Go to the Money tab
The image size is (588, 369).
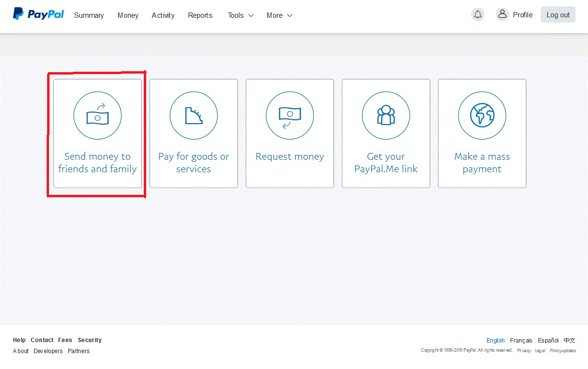[x=128, y=15]
